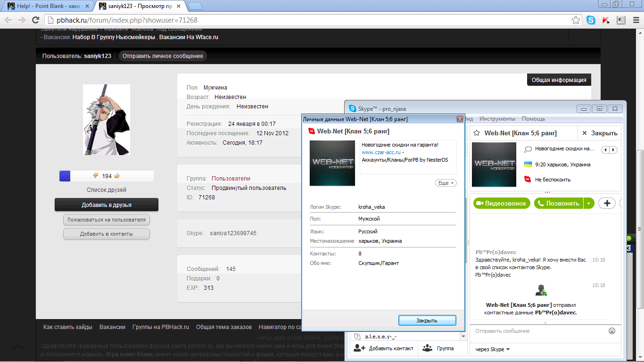Select the Общая информация tab

coord(559,80)
